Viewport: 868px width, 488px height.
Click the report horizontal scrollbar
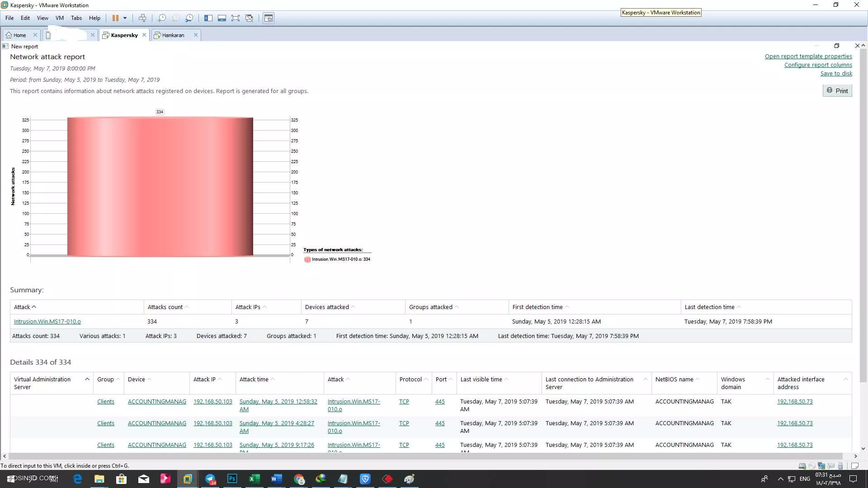coord(425,456)
